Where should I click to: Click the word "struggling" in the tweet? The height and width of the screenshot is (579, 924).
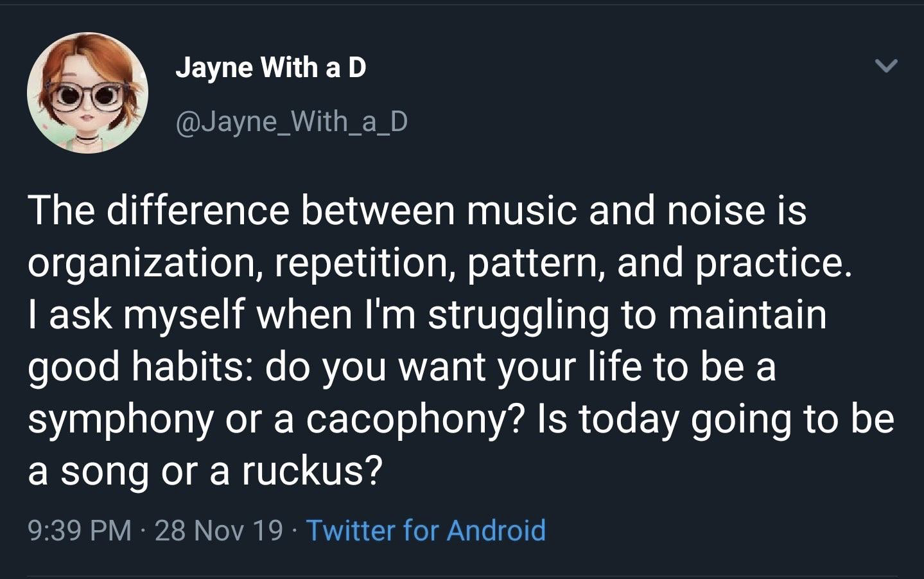pyautogui.click(x=518, y=315)
